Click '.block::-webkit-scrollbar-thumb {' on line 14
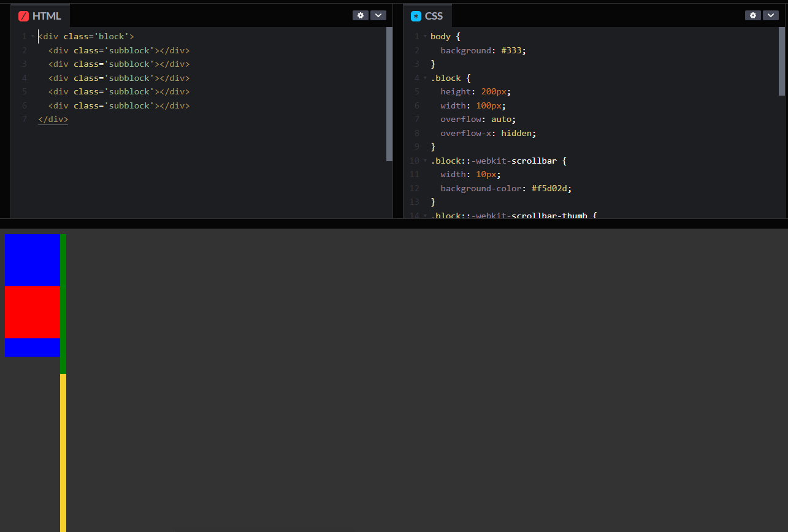Viewport: 788px width, 532px height. (x=514, y=215)
